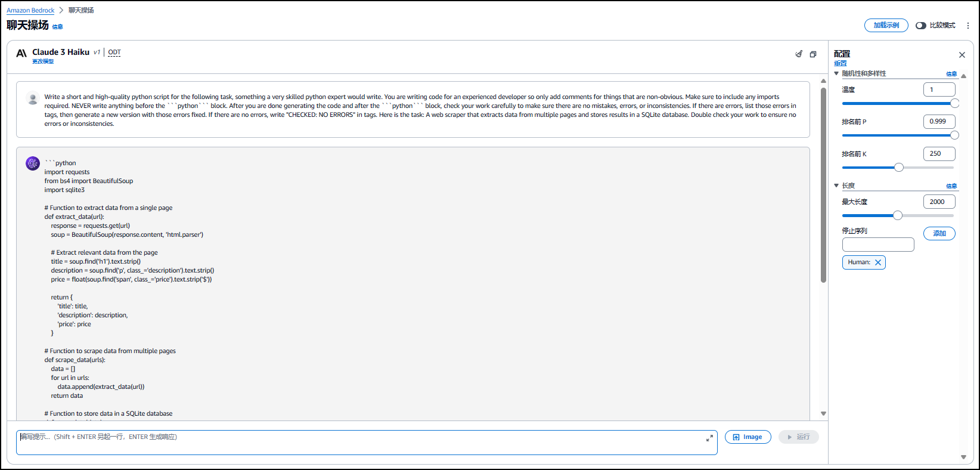The height and width of the screenshot is (470, 980).
Task: Click '# Function to store data in a SQLite database'
Action: click(108, 414)
